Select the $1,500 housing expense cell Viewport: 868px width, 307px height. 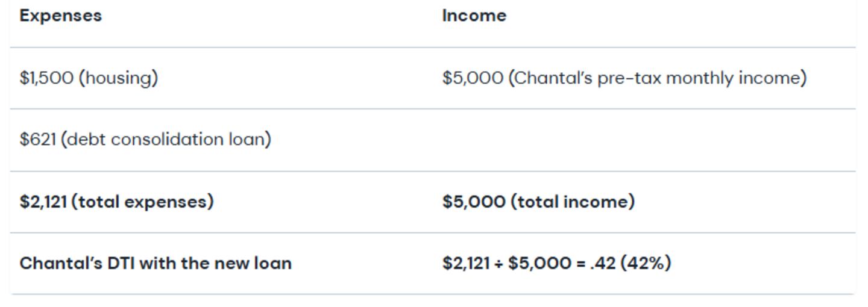coord(89,78)
